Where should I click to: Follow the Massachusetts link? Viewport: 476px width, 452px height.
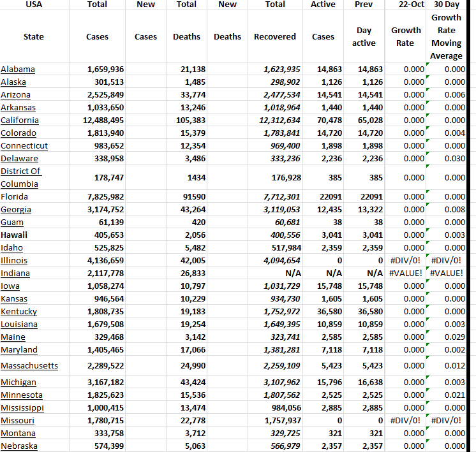tap(29, 366)
